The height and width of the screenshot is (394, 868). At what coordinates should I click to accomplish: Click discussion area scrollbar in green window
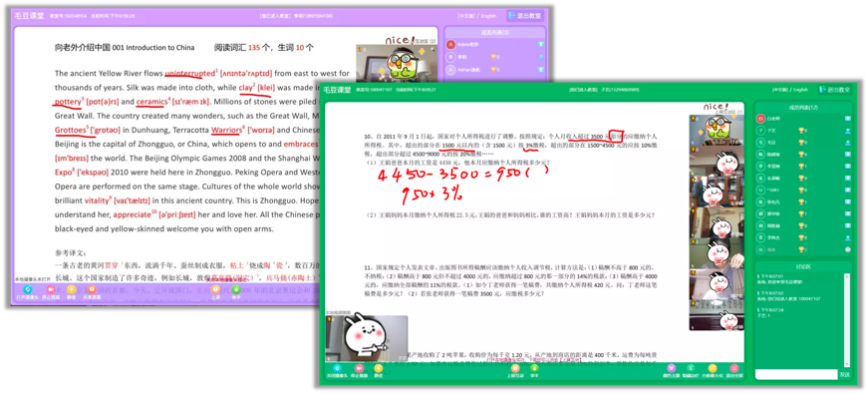coord(848,320)
